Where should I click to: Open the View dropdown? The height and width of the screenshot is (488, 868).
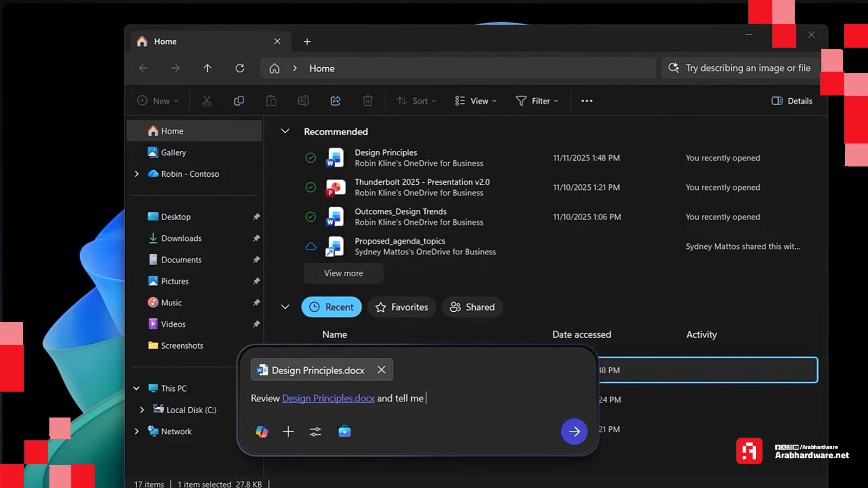(x=475, y=101)
